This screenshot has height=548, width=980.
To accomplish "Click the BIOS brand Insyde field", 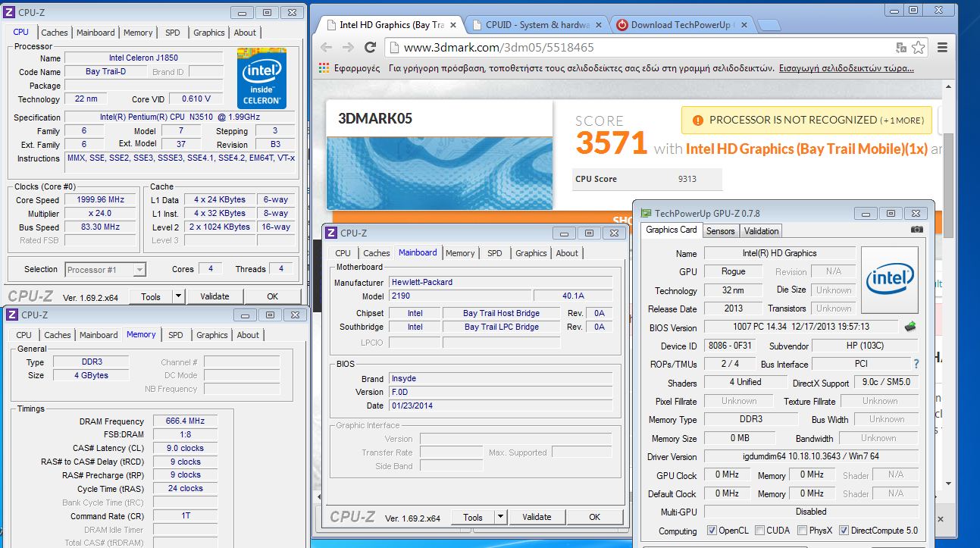I will tap(500, 378).
